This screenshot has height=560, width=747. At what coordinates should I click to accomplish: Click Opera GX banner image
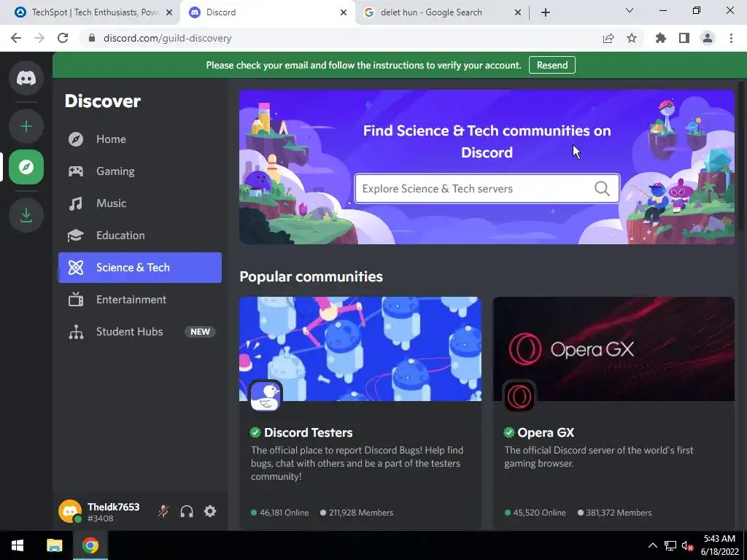[614, 349]
